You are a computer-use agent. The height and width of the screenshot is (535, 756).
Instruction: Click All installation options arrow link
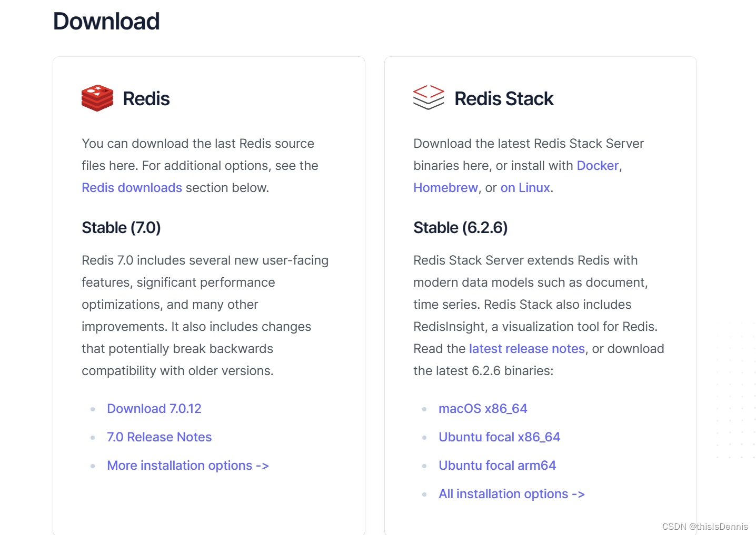pyautogui.click(x=511, y=494)
